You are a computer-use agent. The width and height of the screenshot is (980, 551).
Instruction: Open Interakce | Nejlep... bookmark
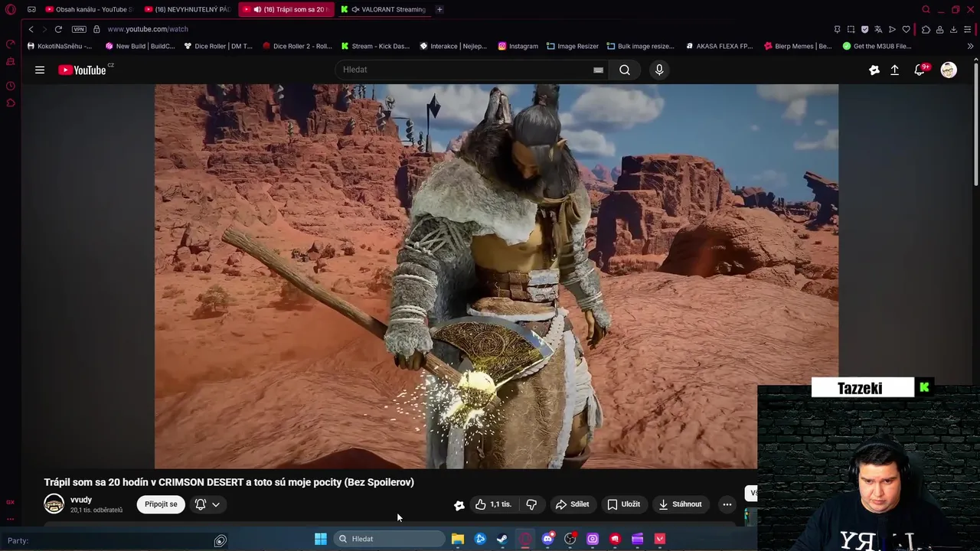coord(453,46)
